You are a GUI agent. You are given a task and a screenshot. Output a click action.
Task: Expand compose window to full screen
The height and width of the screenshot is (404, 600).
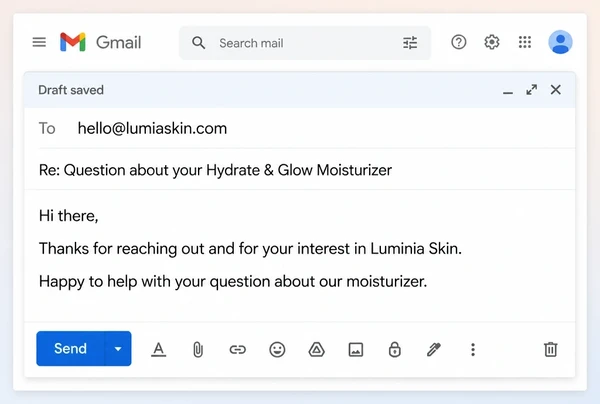pos(532,90)
